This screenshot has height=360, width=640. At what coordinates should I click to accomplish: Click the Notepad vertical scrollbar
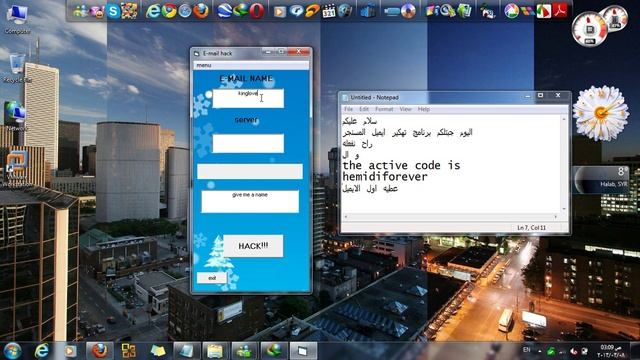(564, 164)
